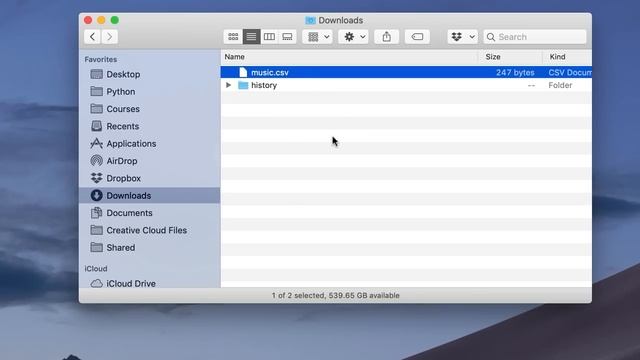Click the status bar selection text

336,296
